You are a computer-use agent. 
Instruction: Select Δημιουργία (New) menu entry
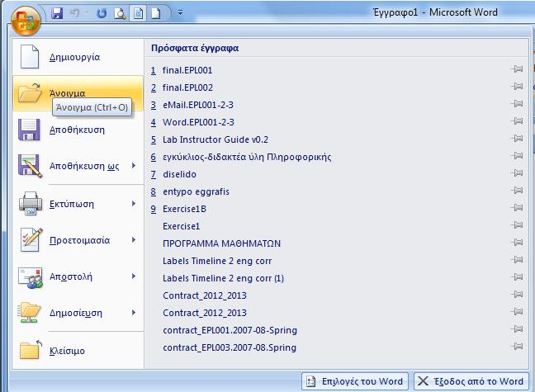click(x=78, y=57)
